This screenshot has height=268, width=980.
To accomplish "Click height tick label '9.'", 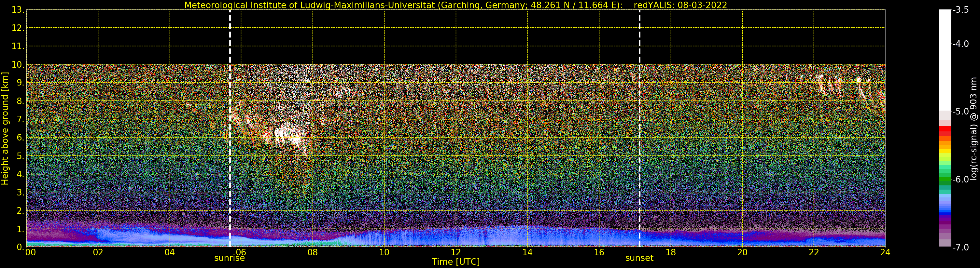I will click(x=21, y=83).
